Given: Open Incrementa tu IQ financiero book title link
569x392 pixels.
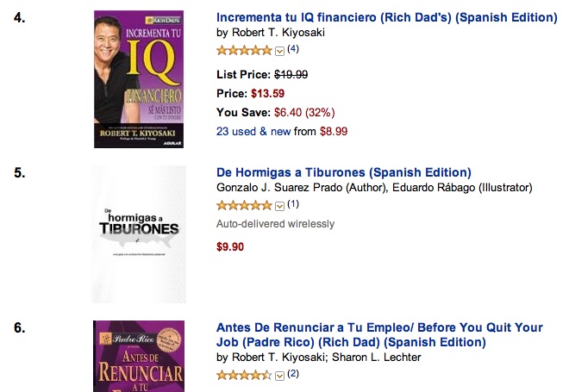Looking at the screenshot, I should [386, 17].
